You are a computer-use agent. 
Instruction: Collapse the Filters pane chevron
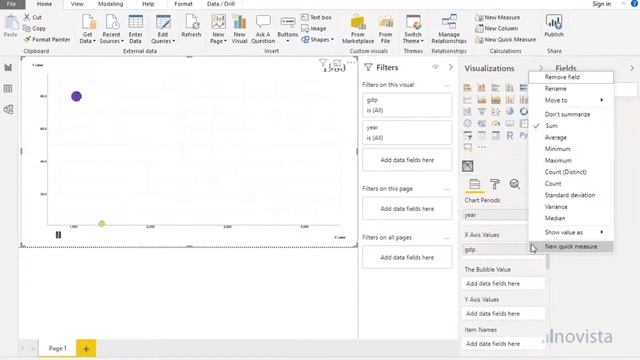451,67
